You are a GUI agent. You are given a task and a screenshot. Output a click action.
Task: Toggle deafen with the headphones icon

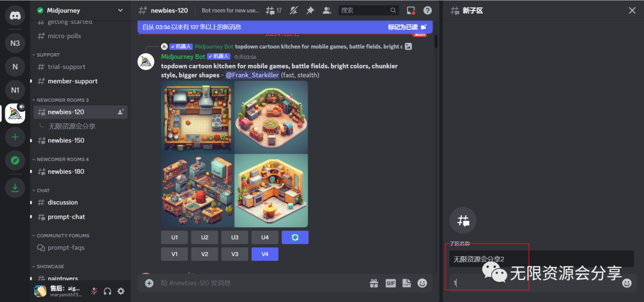click(108, 291)
